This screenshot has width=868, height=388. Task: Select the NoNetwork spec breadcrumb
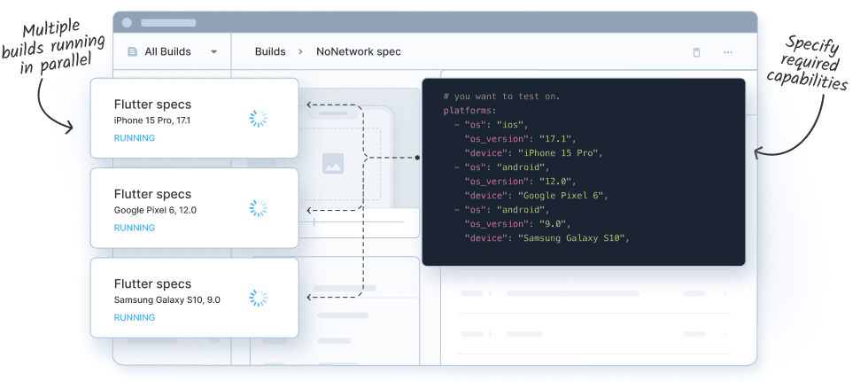point(358,51)
